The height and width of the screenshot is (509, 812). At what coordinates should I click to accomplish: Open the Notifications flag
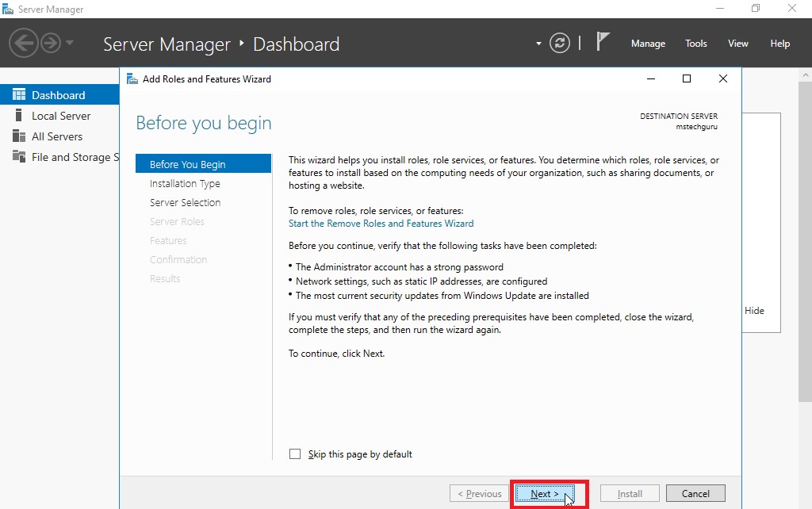(x=603, y=41)
